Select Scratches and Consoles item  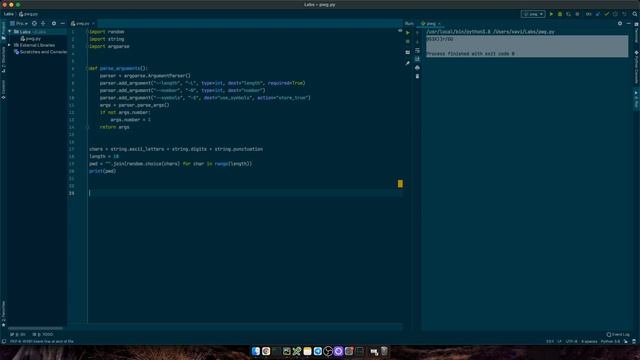[x=40, y=52]
